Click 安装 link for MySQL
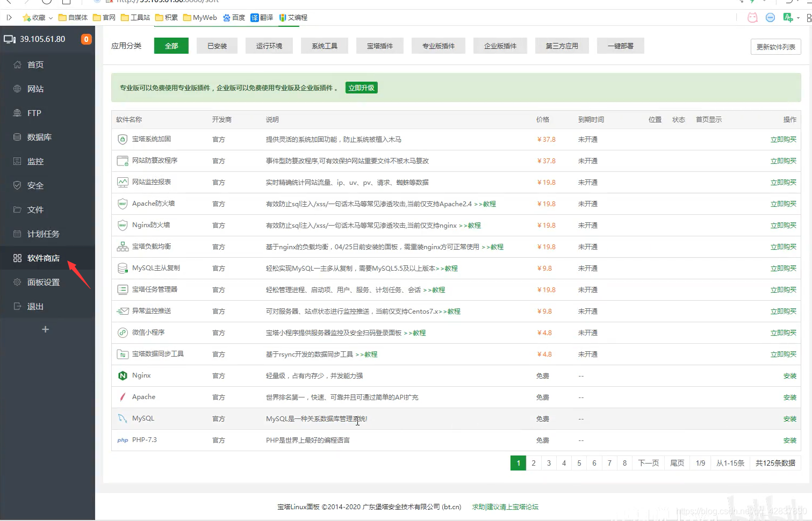The image size is (812, 521). pos(790,418)
